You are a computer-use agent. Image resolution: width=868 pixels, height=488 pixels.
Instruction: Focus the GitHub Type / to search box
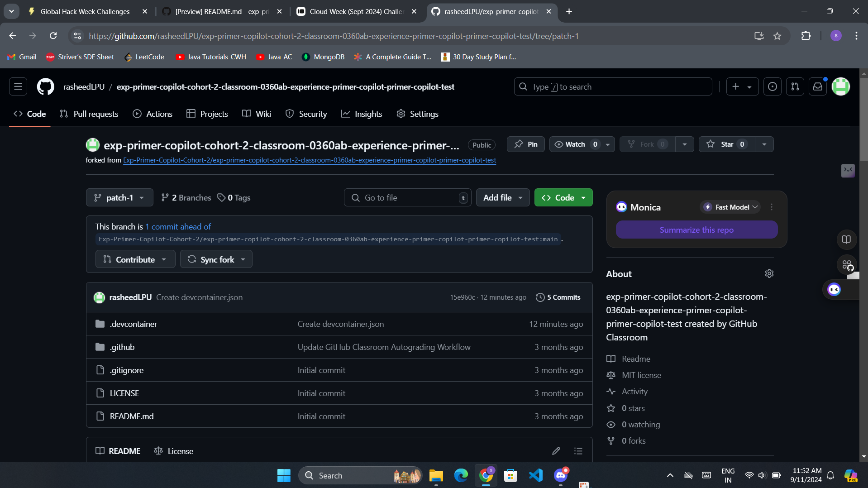[613, 86]
